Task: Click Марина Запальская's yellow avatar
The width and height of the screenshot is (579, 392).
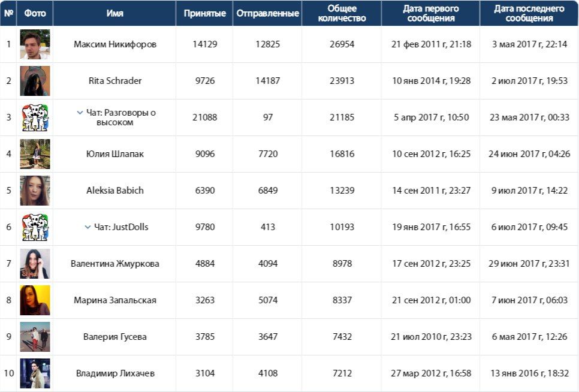Action: click(35, 300)
